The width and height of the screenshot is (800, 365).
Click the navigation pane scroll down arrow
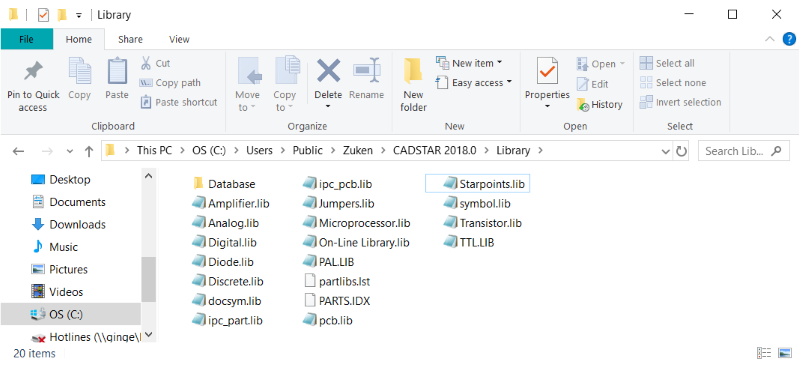click(x=148, y=335)
